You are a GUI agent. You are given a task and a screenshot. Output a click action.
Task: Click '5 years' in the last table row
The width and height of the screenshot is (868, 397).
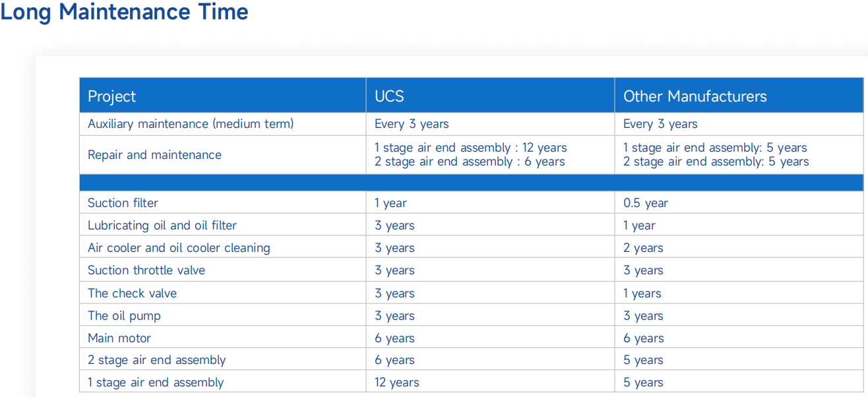click(x=643, y=382)
